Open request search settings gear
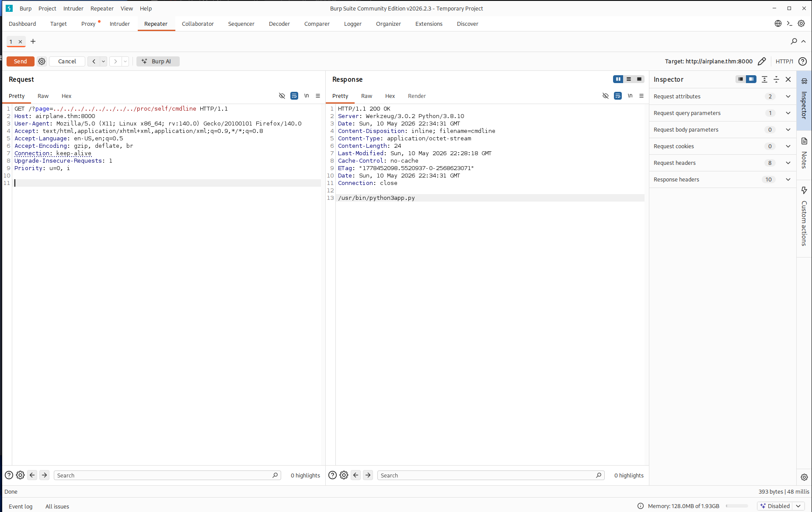 point(20,475)
